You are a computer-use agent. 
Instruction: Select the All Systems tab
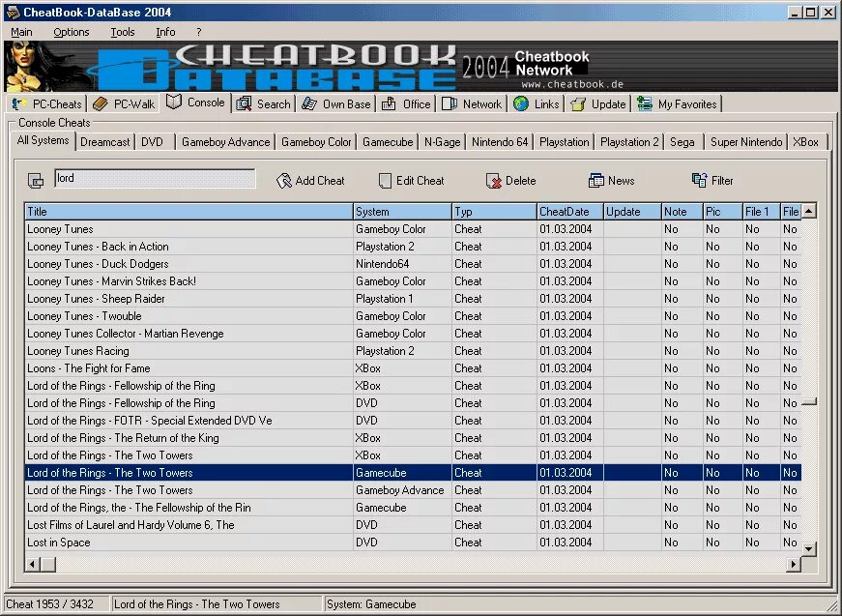[43, 141]
